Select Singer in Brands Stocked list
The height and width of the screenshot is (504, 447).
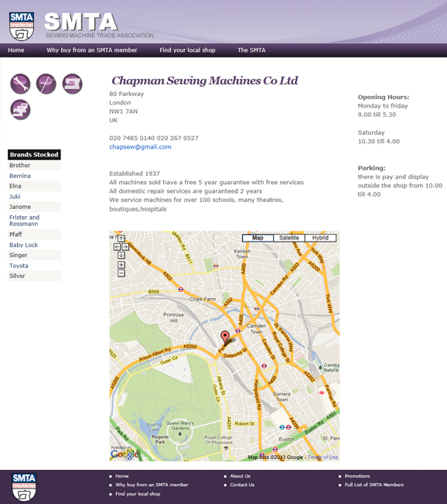tap(34, 255)
